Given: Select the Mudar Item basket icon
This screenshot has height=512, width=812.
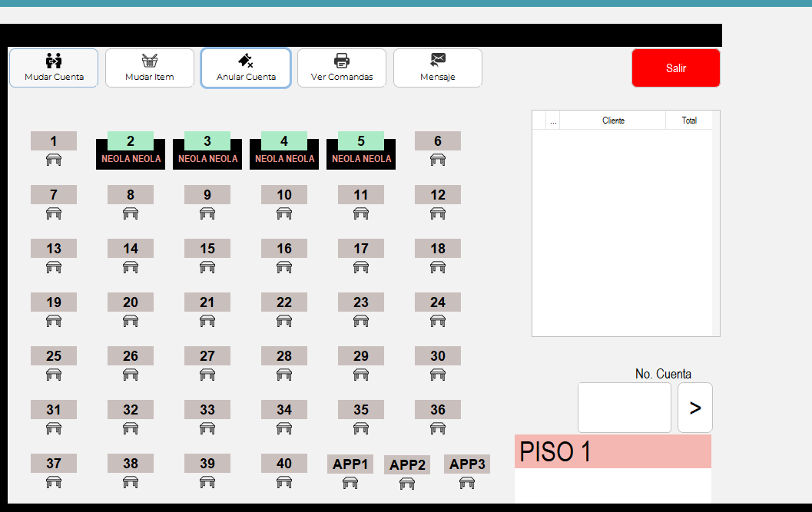Looking at the screenshot, I should pyautogui.click(x=150, y=61).
